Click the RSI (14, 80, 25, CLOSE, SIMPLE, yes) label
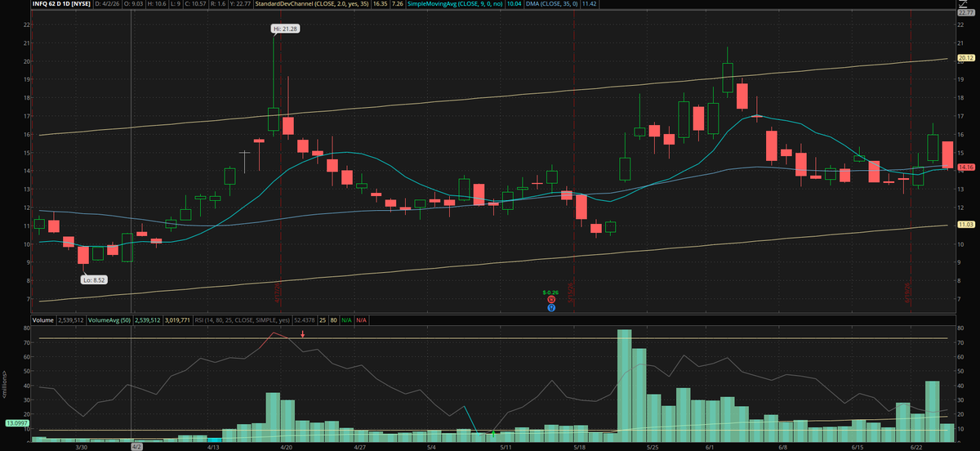Viewport: 980px width, 451px height. pyautogui.click(x=243, y=320)
